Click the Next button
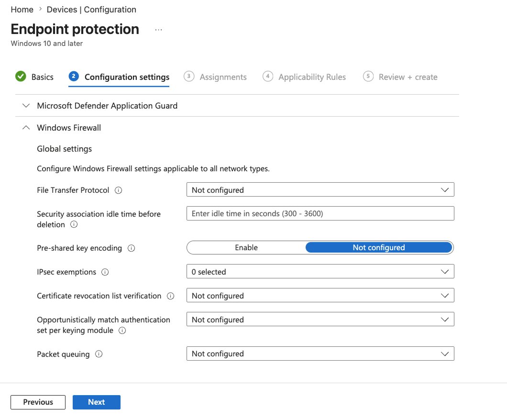Image resolution: width=507 pixels, height=420 pixels. (x=96, y=402)
